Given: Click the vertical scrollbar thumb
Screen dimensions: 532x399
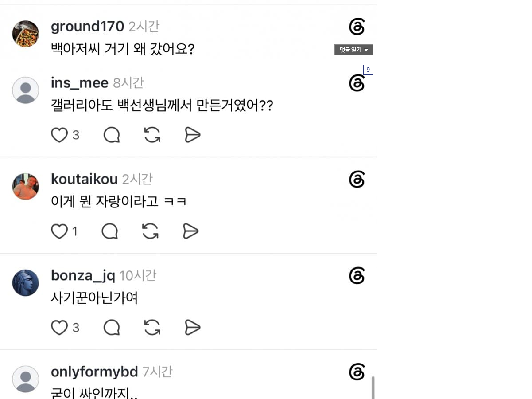Looking at the screenshot, I should (x=373, y=387).
